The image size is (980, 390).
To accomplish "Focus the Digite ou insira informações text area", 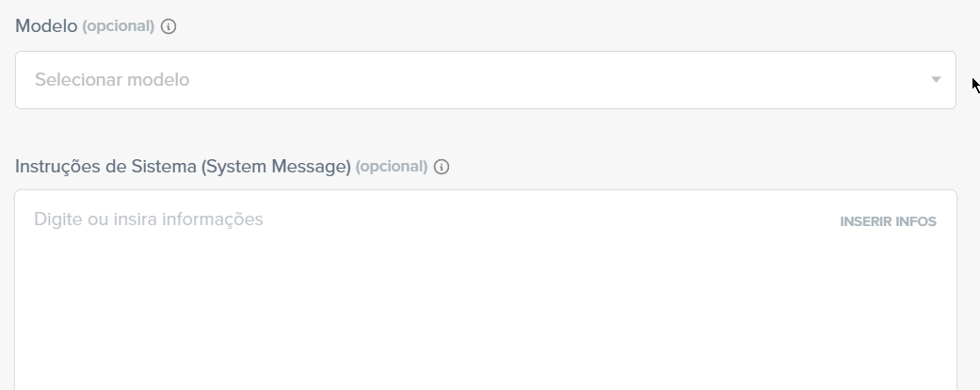I will 486,290.
